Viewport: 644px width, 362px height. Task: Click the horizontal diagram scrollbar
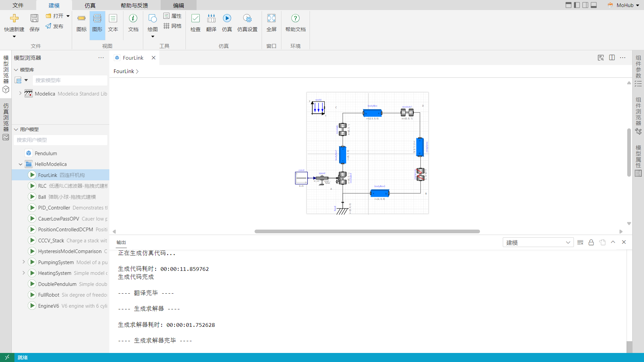[x=367, y=231]
